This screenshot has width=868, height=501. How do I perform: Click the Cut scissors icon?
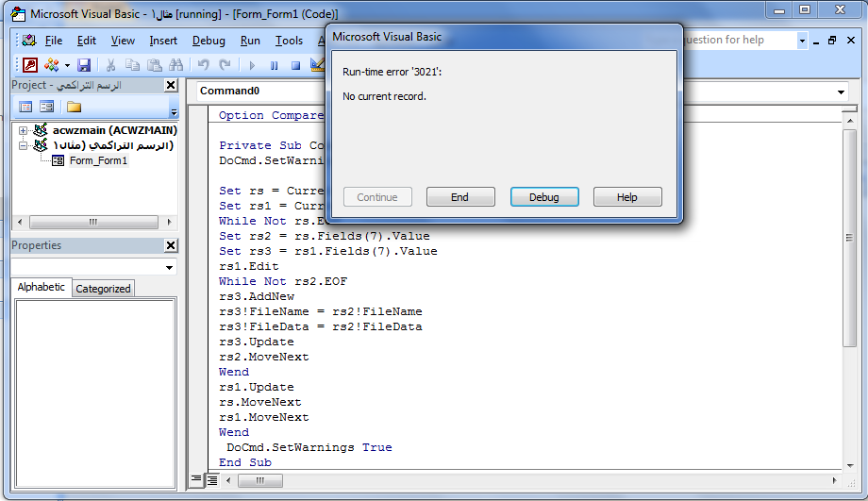[110, 65]
